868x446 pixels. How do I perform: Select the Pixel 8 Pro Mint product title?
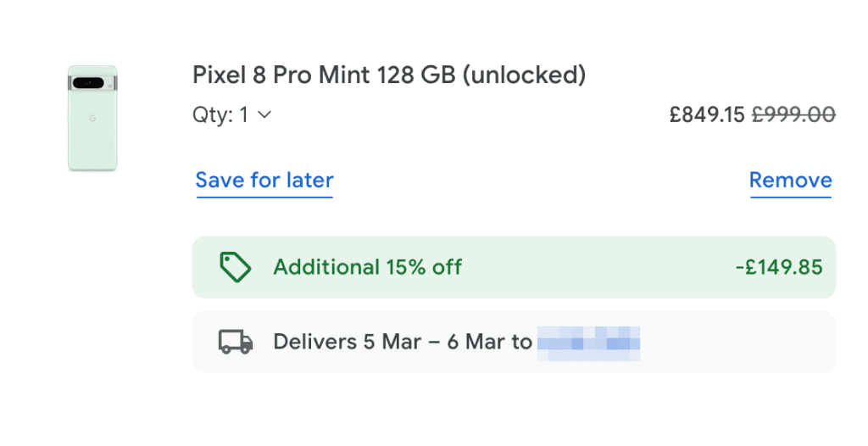(x=389, y=75)
